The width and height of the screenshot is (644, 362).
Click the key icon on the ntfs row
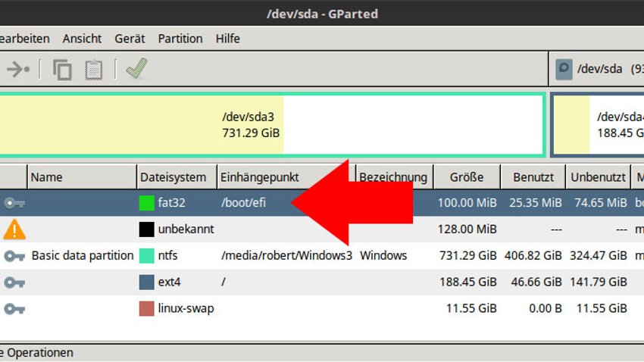tap(14, 256)
